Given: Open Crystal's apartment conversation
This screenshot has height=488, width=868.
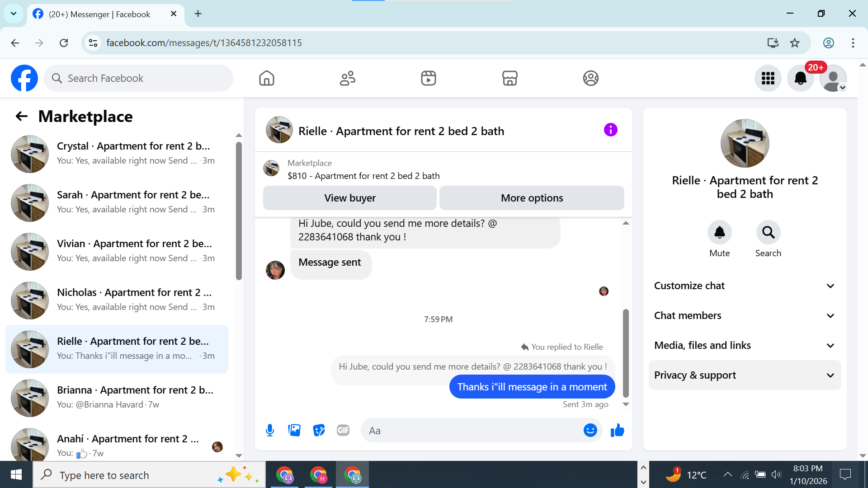Looking at the screenshot, I should (x=118, y=154).
